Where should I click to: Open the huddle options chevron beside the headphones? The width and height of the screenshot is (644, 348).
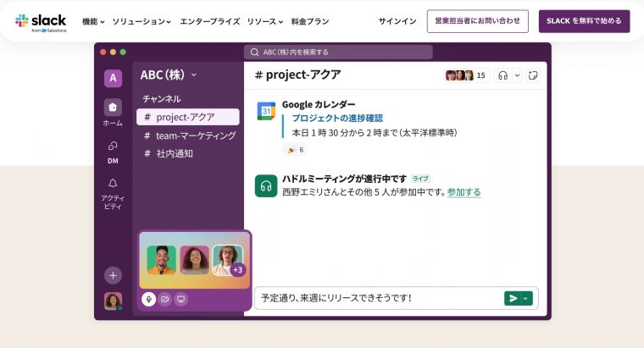coord(517,75)
